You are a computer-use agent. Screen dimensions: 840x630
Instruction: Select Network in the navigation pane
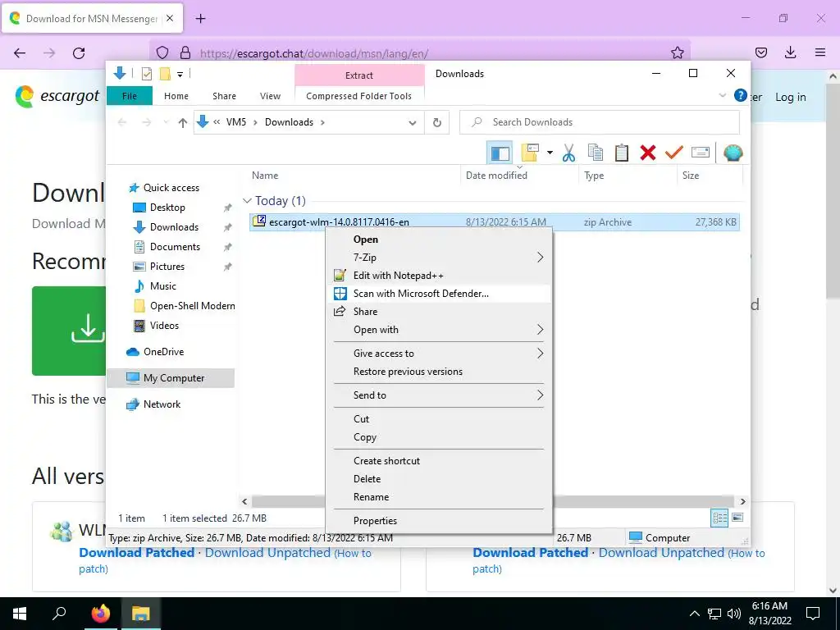coord(162,404)
